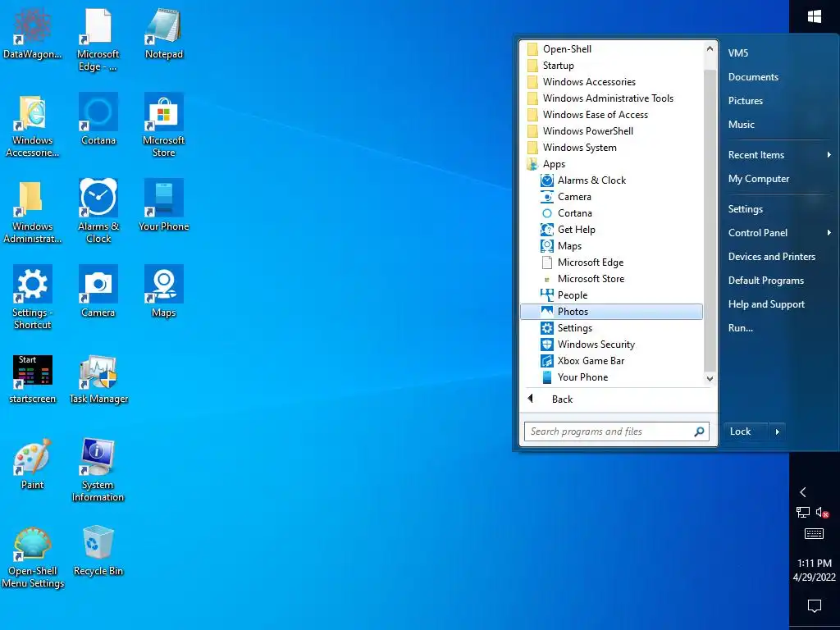Viewport: 840px width, 630px height.
Task: Launch Paint from the desktop
Action: click(x=32, y=464)
